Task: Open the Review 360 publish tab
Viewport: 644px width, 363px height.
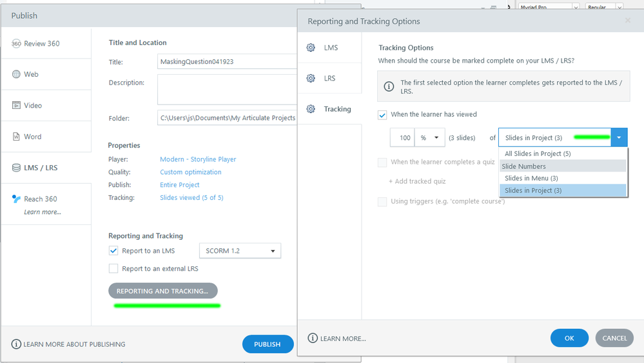Action: [x=41, y=44]
